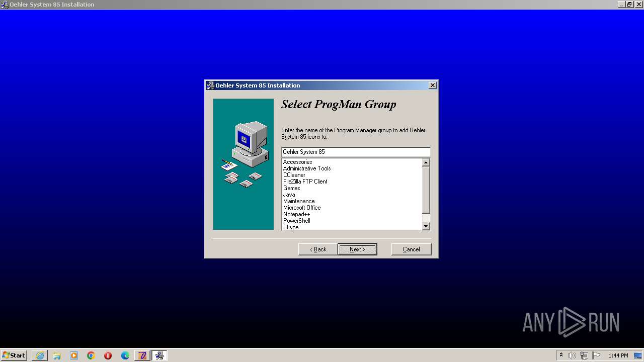Click the volume speaker tray icon

(572, 355)
